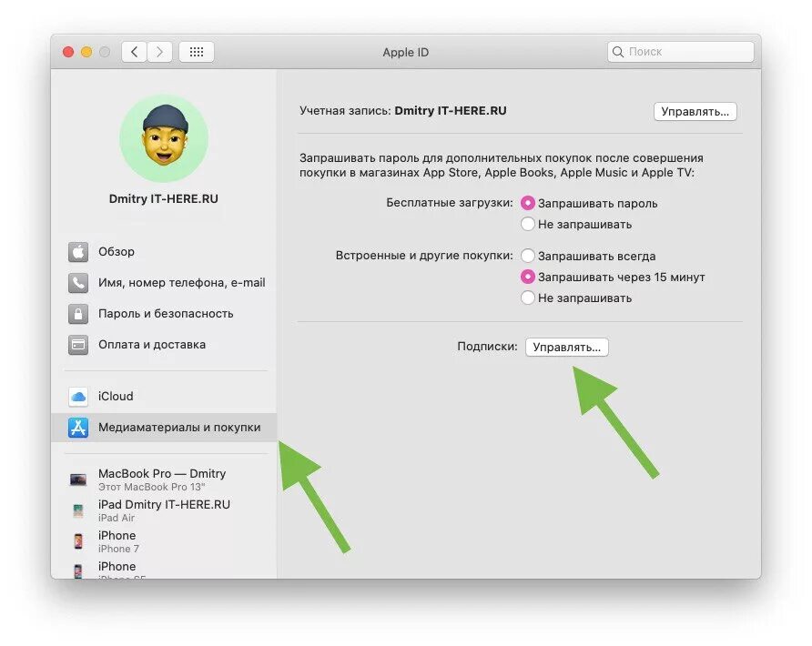The height and width of the screenshot is (646, 812).
Task: Go back with the left chevron button
Action: 134,52
